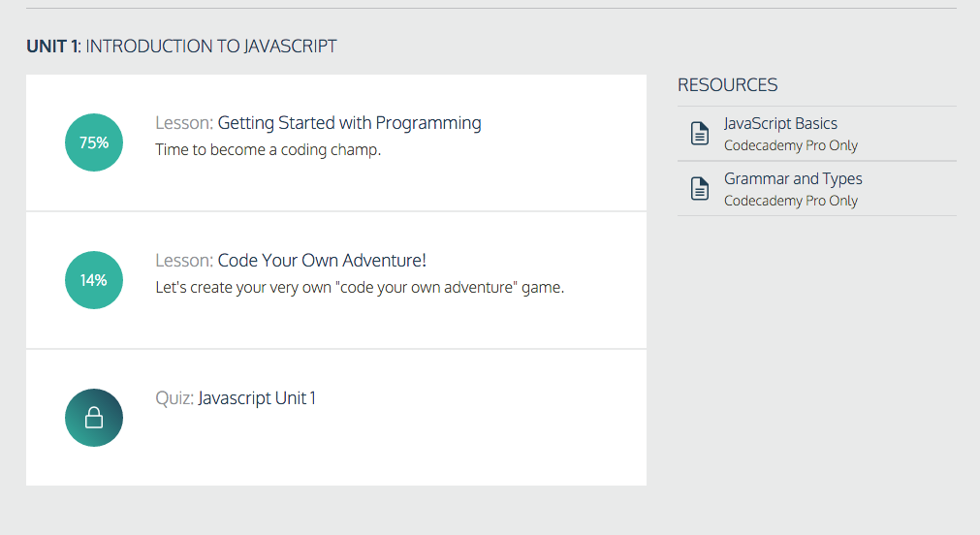The height and width of the screenshot is (535, 980).
Task: Click the Unit 1: Introduction to JavaScript heading
Action: [181, 47]
